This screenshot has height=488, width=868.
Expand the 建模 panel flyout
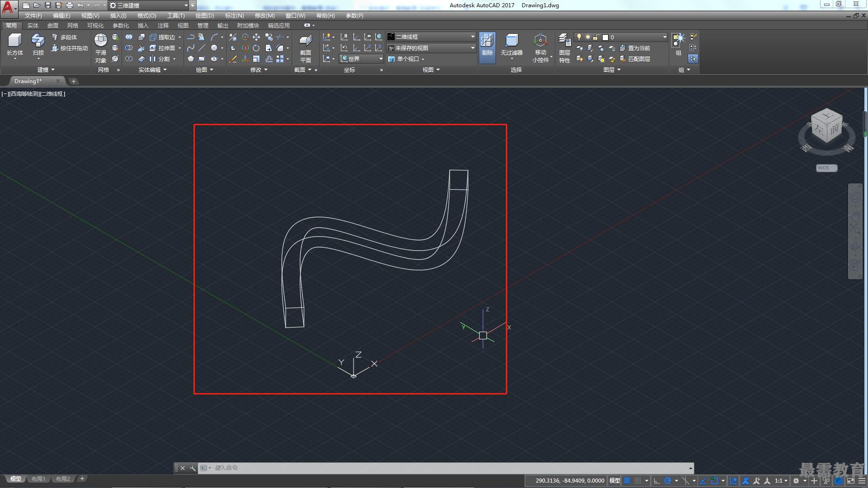pyautogui.click(x=46, y=70)
